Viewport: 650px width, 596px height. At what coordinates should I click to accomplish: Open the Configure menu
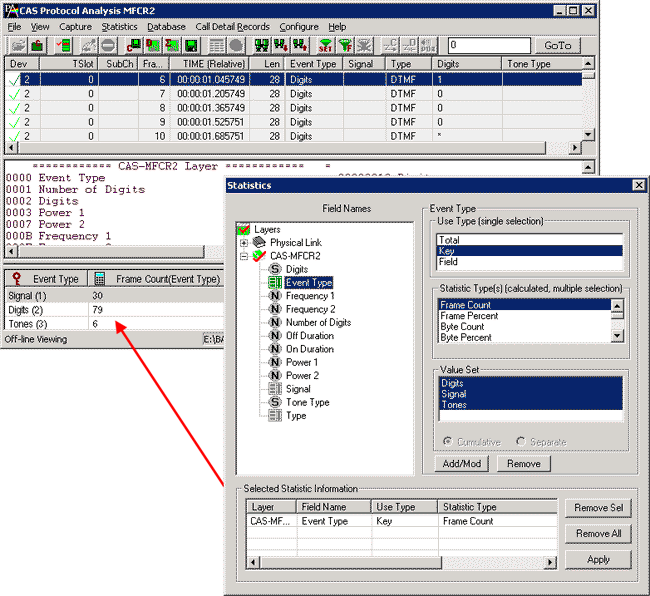(x=299, y=27)
